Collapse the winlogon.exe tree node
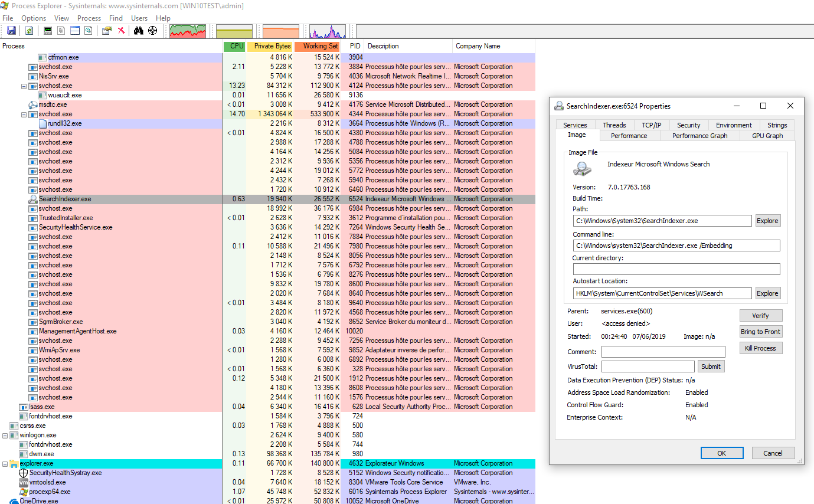 click(5, 435)
